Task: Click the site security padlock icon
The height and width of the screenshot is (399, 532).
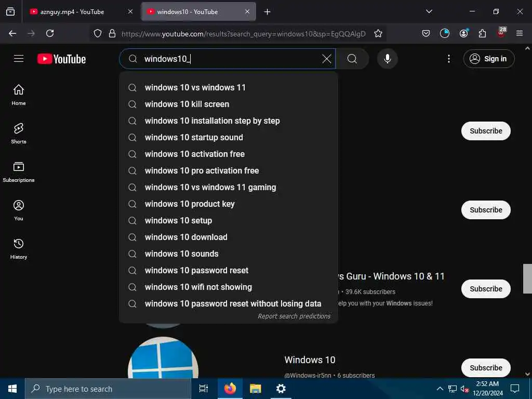Action: pyautogui.click(x=112, y=33)
